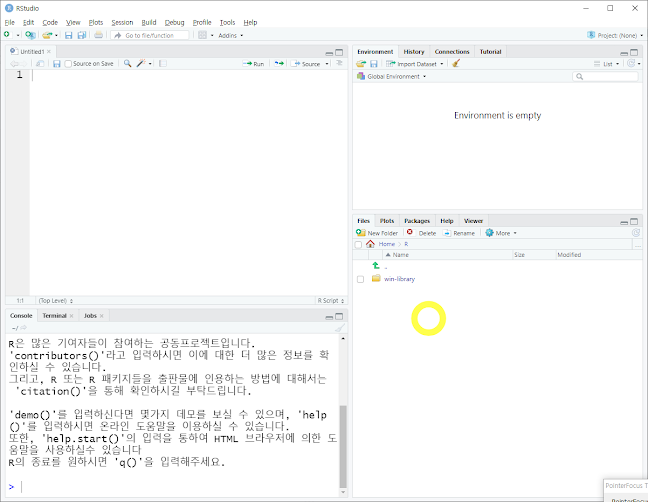
Task: Open the code tools magic wand menu
Action: coord(144,64)
